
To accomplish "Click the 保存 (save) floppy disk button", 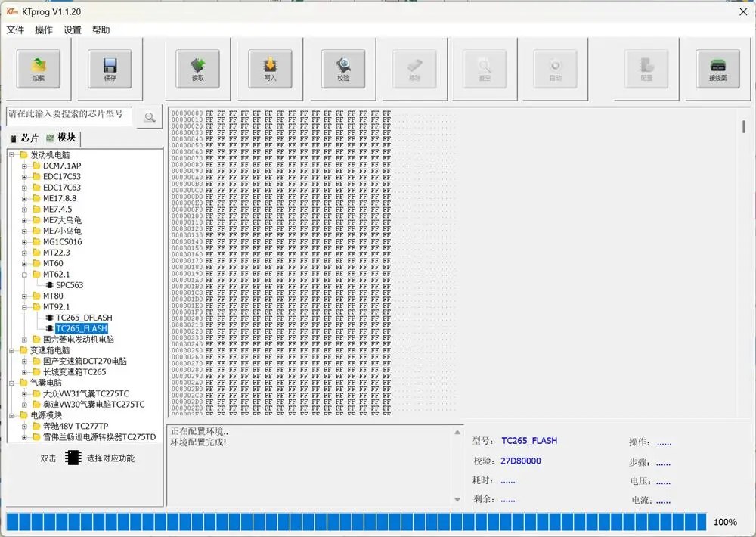I will tap(110, 69).
